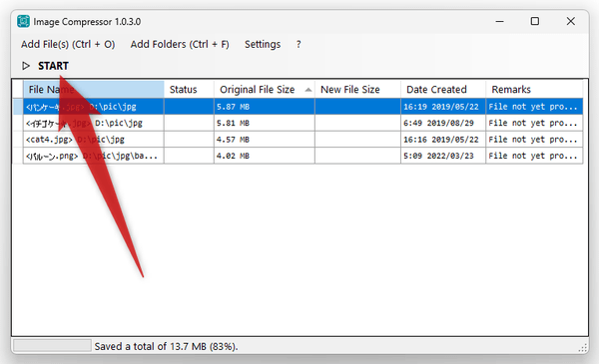The height and width of the screenshot is (364, 599).
Task: Click Remarks cell of cat4.jpg row
Action: (534, 140)
